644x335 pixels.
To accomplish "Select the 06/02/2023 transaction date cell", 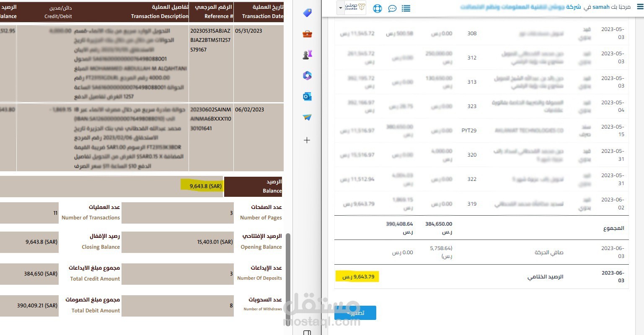I will pos(249,110).
